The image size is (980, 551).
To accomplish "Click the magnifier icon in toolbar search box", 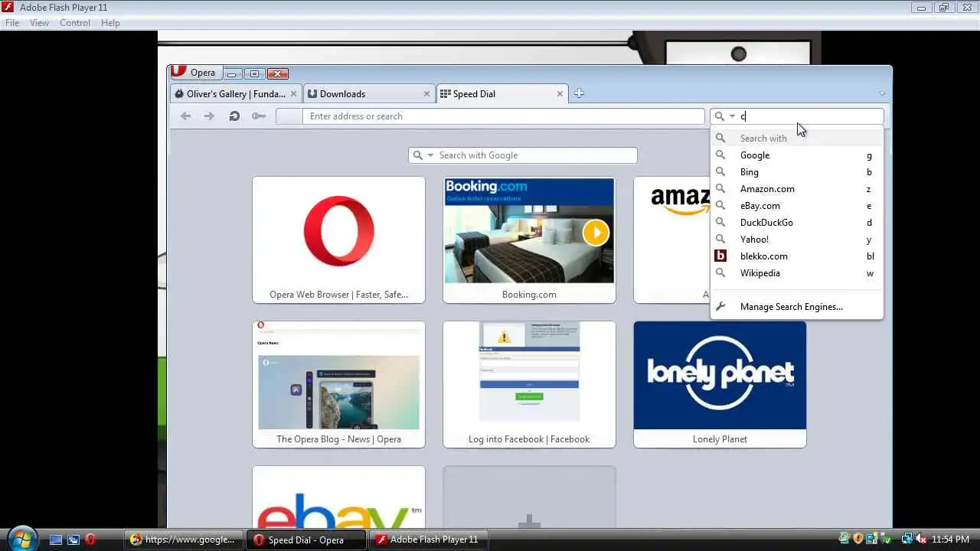I will point(719,116).
